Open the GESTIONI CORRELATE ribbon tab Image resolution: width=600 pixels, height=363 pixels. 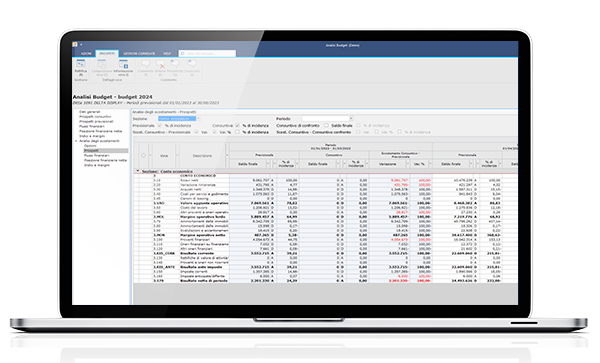(139, 54)
